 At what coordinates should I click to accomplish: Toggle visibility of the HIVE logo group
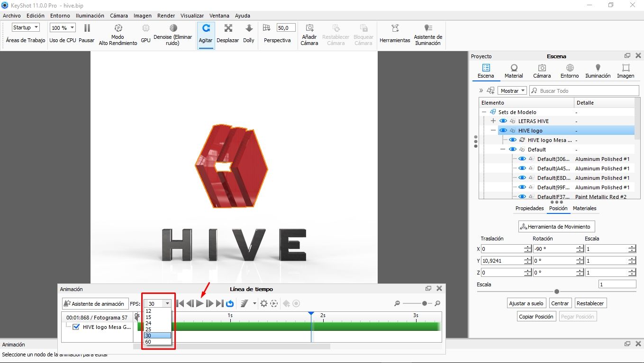(504, 131)
